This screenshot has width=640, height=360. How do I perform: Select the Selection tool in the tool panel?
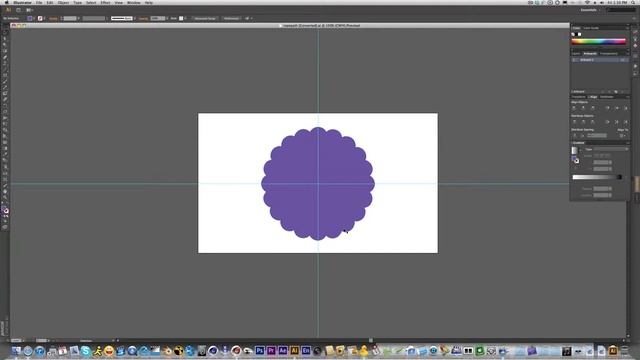5,33
